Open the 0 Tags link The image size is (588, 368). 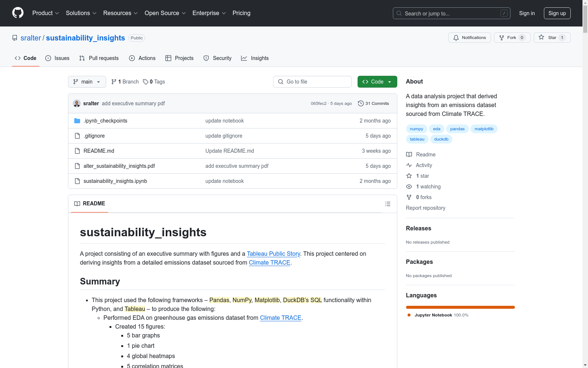coord(154,82)
